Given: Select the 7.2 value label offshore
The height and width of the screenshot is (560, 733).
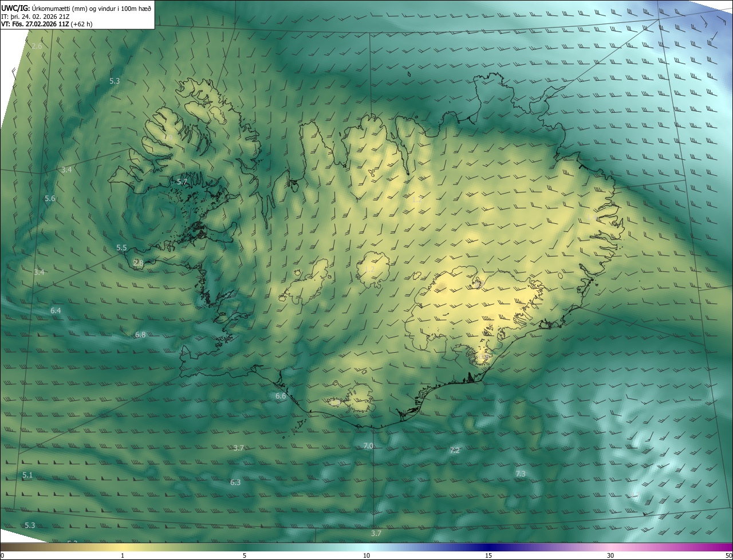Looking at the screenshot, I should pyautogui.click(x=455, y=451).
